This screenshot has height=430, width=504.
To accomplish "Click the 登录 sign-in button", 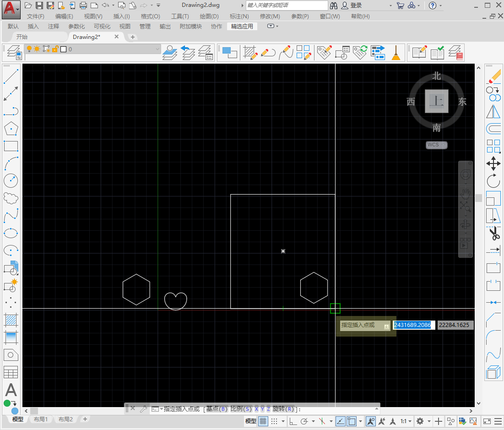I will (356, 5).
